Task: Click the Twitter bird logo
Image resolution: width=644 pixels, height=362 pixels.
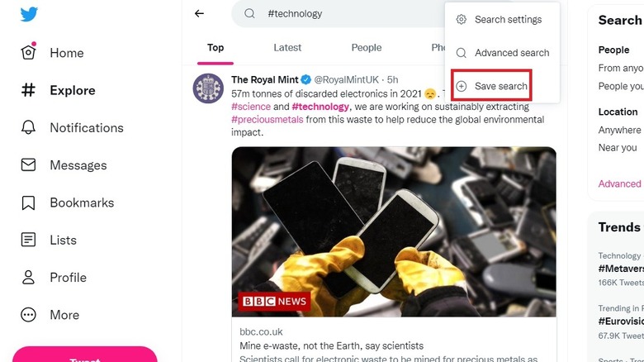Action: (30, 14)
